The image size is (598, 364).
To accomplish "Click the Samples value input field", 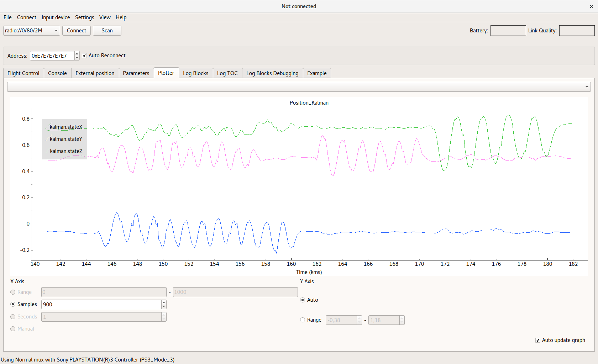I will tap(101, 304).
